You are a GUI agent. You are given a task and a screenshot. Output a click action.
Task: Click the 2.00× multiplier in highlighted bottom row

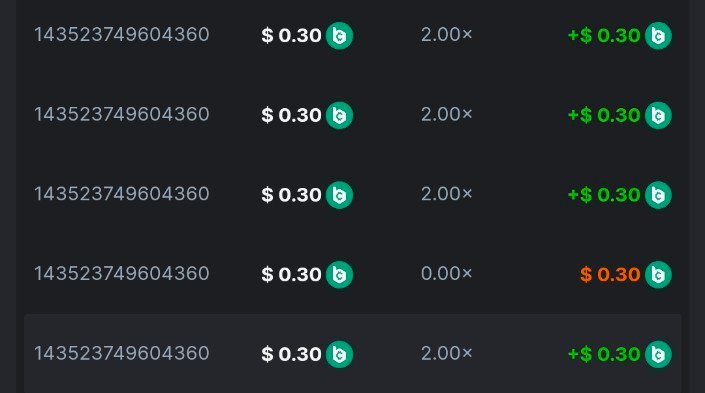[446, 353]
